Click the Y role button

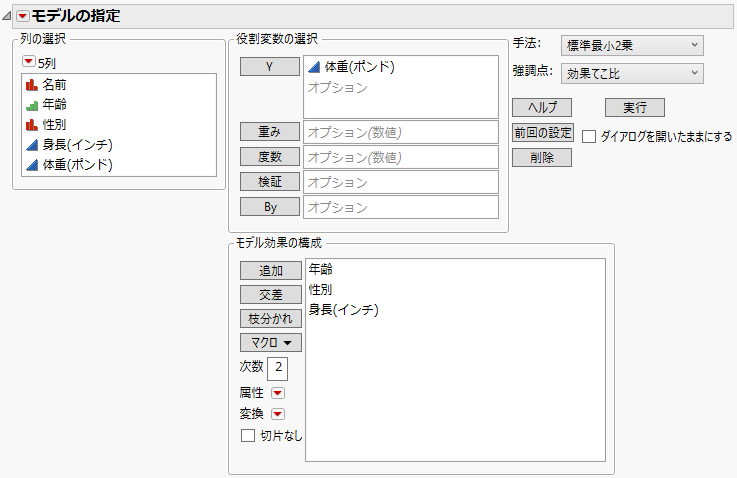coord(270,67)
